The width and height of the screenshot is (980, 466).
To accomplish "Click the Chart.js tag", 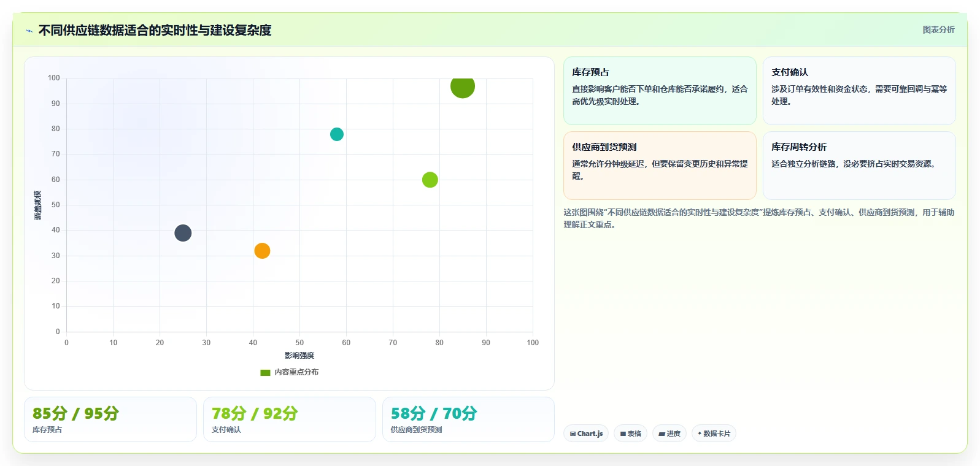I will (586, 434).
